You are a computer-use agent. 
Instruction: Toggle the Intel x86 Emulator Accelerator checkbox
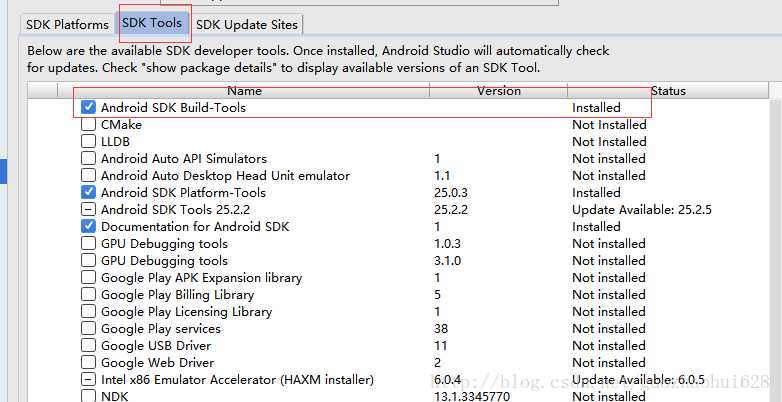click(x=88, y=379)
